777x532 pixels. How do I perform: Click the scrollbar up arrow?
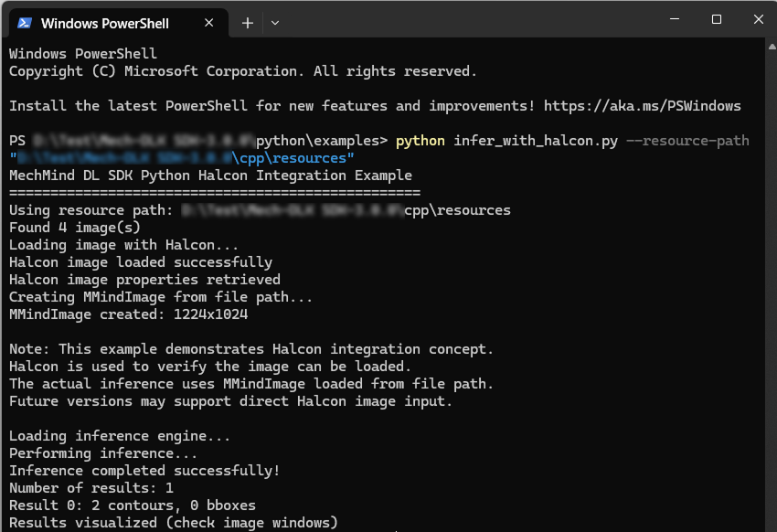(772, 47)
